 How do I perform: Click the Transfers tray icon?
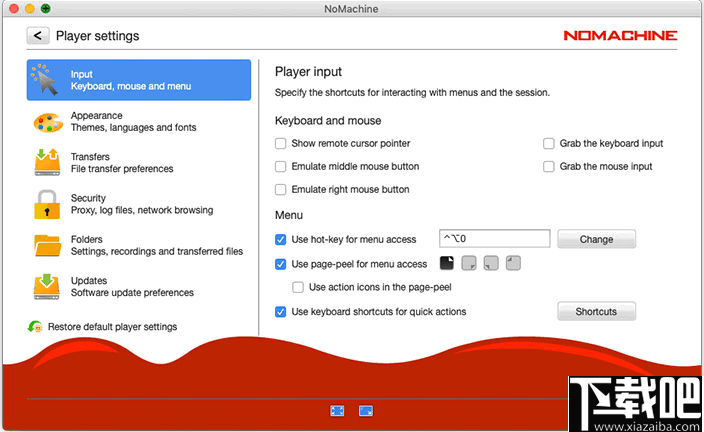point(47,162)
